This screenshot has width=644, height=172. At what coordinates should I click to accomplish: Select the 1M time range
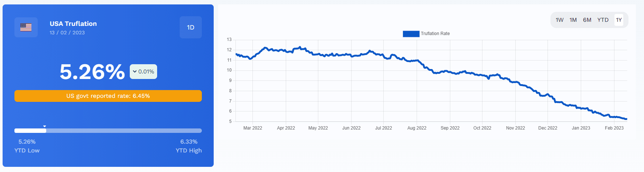tap(573, 20)
